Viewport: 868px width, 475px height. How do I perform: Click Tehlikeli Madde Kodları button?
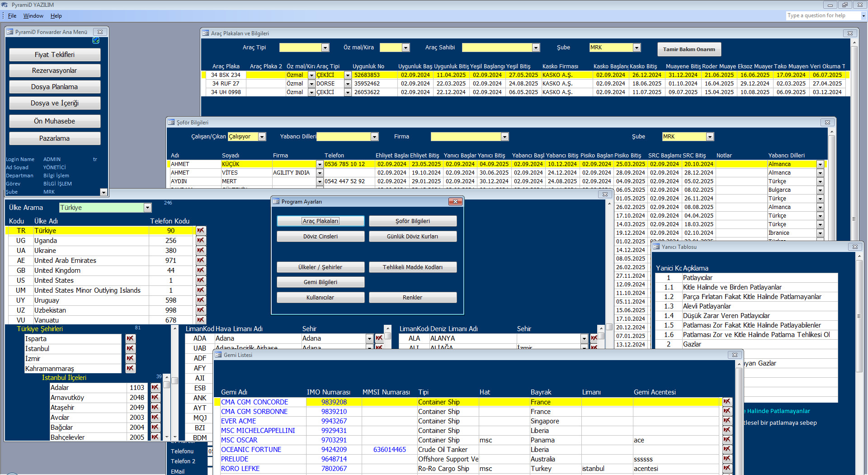[413, 267]
